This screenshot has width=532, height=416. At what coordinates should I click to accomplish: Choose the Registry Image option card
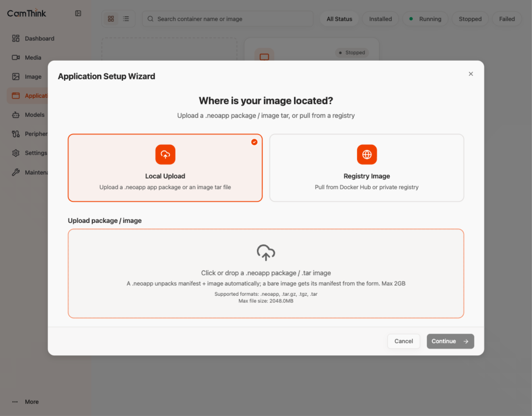pyautogui.click(x=367, y=168)
